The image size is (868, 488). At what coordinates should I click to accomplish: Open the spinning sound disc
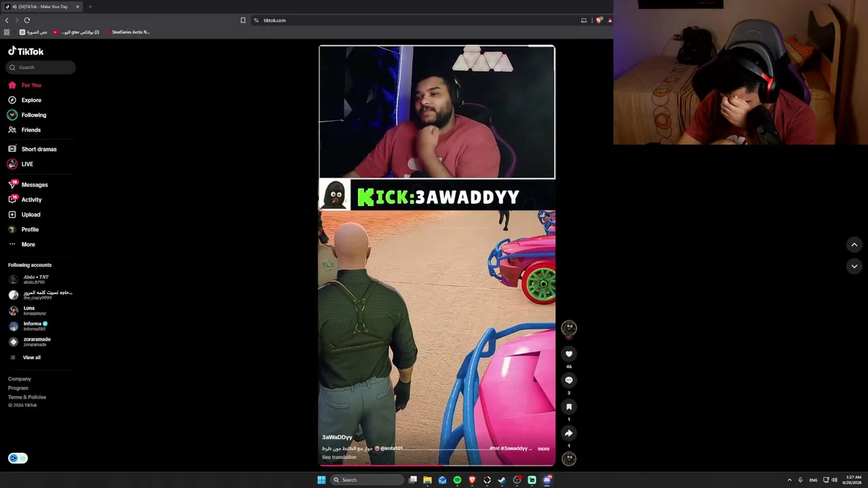point(569,459)
